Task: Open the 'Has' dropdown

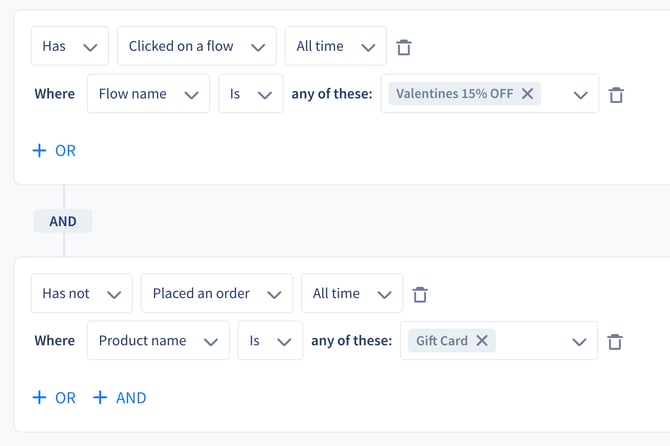Action: point(70,46)
